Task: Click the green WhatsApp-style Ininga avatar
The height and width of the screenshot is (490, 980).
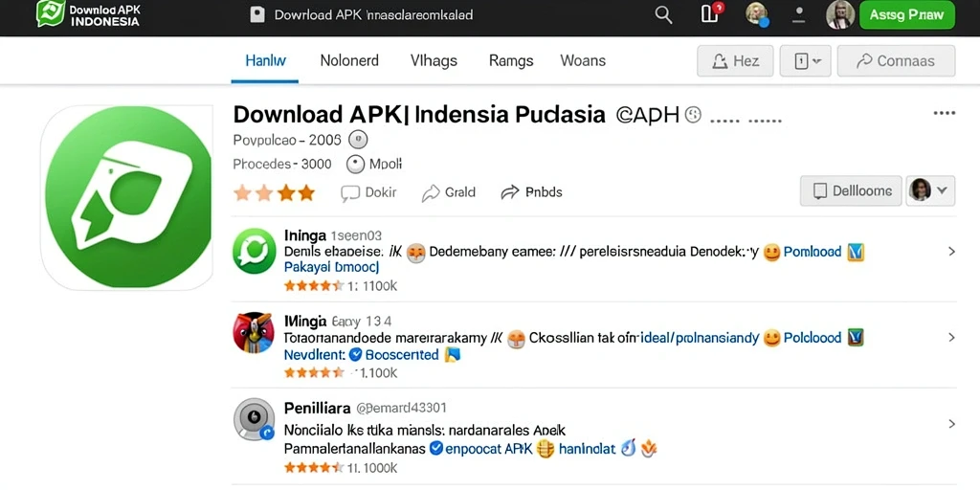Action: (x=255, y=252)
